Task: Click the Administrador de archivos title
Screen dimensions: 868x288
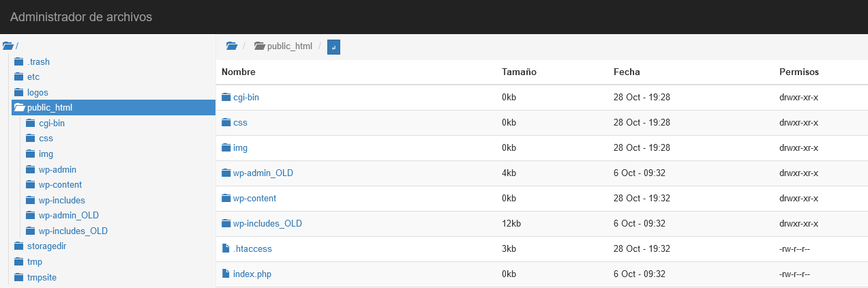Action: pyautogui.click(x=81, y=17)
